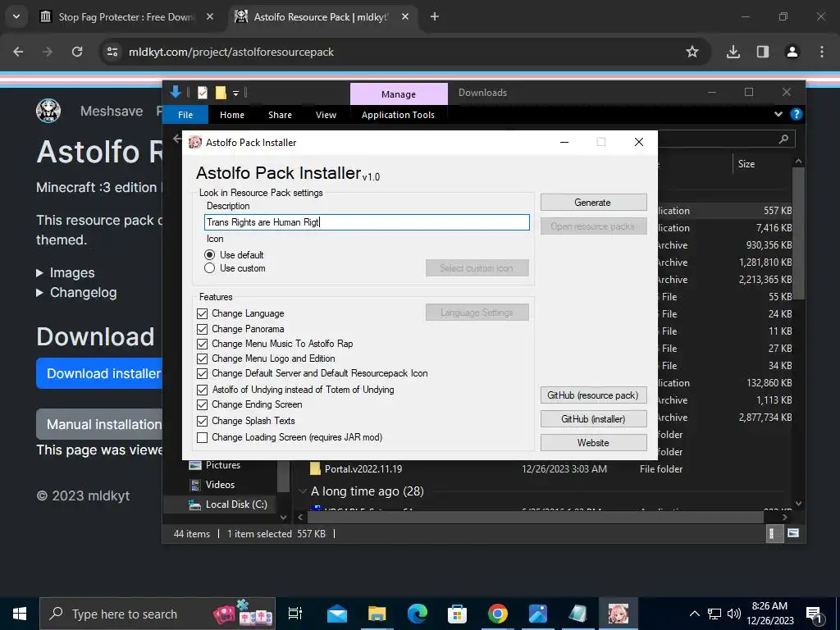Open the Share ribbon tab
Screen dimensions: 840x630
coord(281,115)
